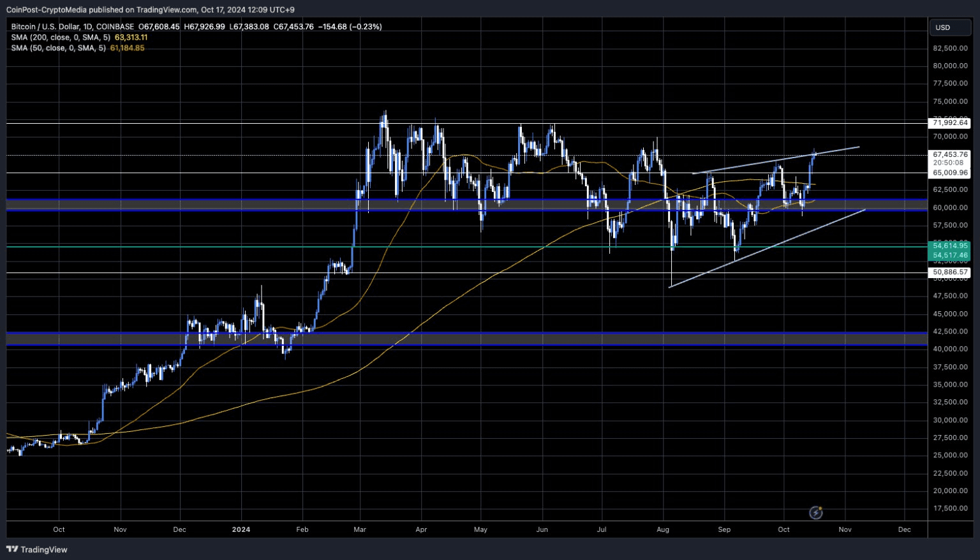Click the 54,614.95 teal price label

tap(950, 246)
